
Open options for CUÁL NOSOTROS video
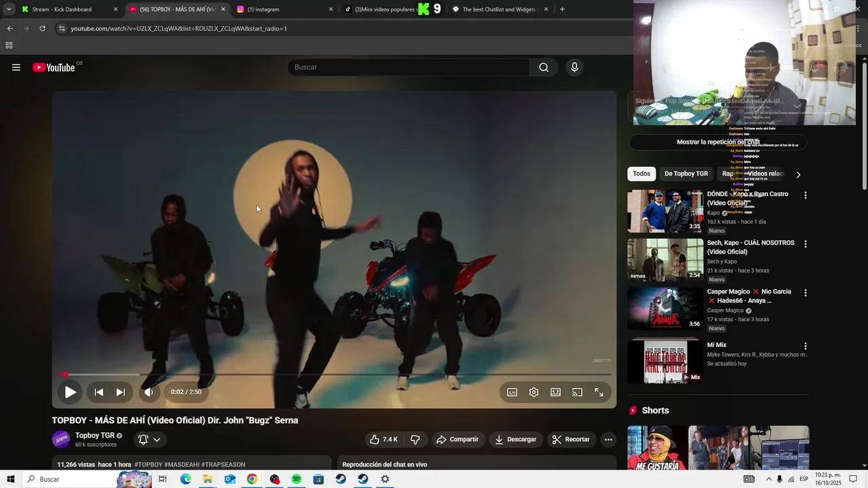click(x=806, y=244)
